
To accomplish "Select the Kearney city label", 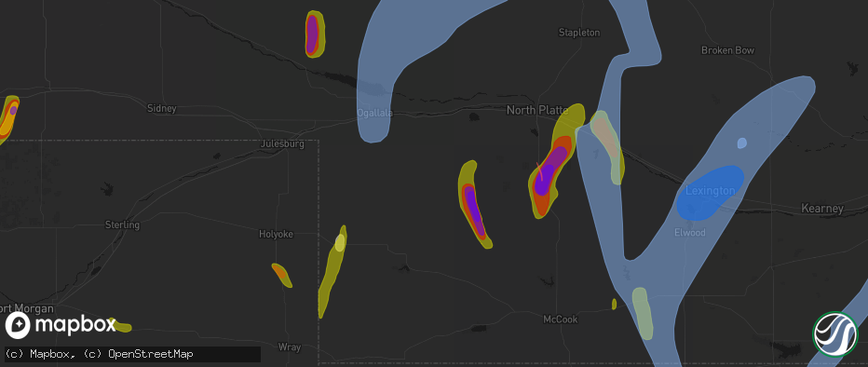I will (x=822, y=209).
